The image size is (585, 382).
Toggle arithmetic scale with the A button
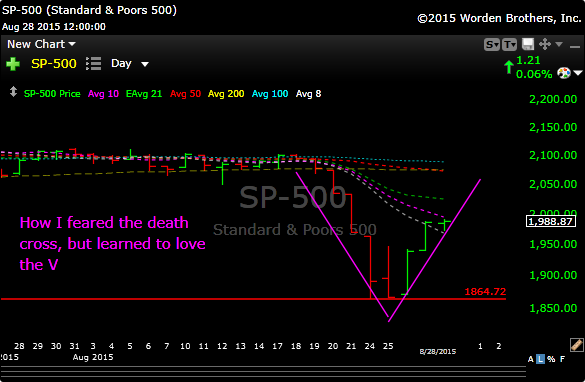(x=531, y=359)
